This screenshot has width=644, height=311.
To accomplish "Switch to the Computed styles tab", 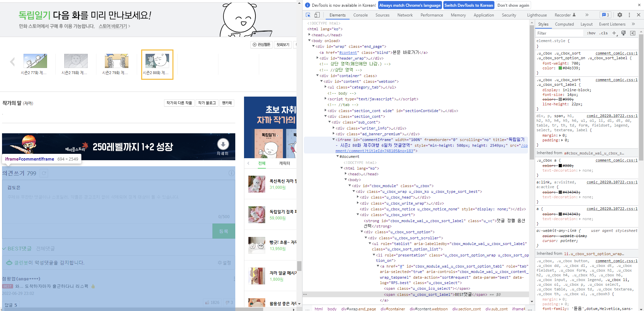I will (x=564, y=24).
